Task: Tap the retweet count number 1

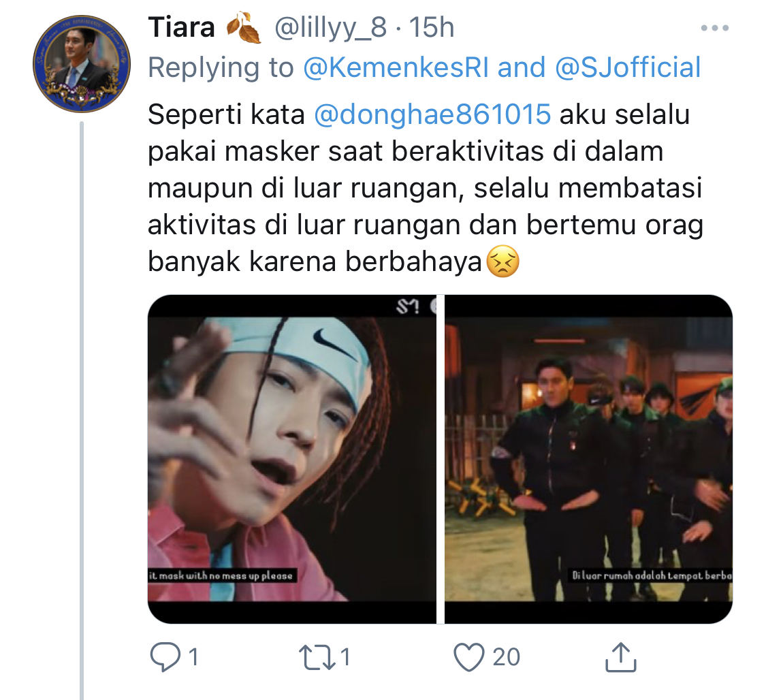Action: [345, 657]
